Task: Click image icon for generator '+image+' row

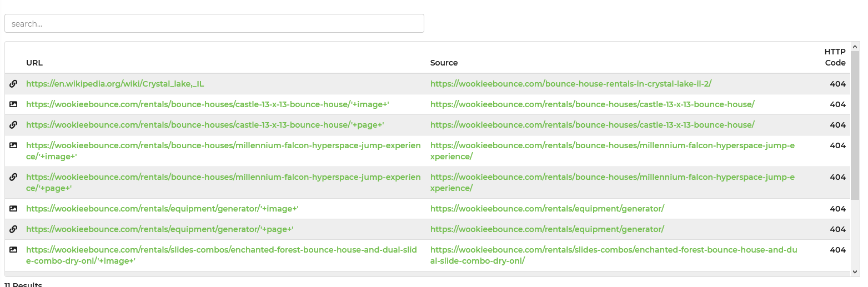Action: point(13,209)
